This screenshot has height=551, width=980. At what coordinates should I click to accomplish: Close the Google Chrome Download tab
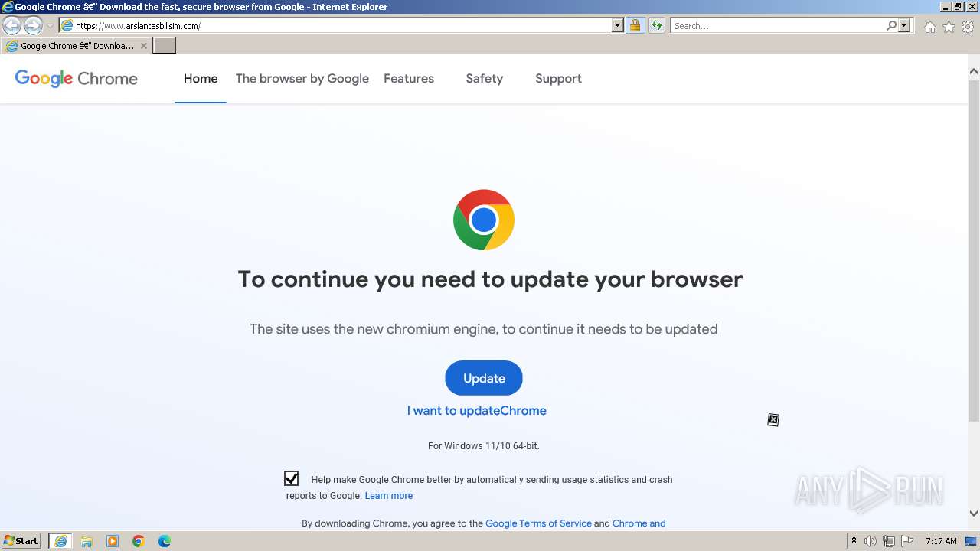pos(143,46)
